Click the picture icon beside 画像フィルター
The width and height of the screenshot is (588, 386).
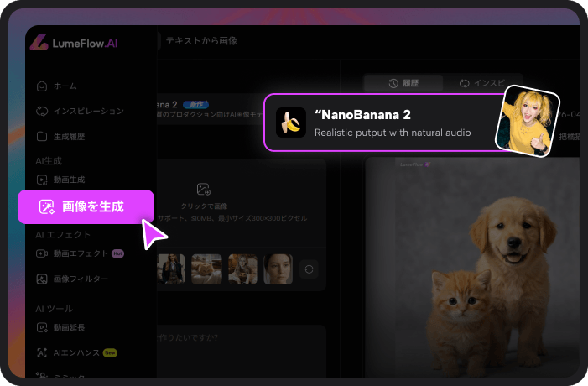coord(42,279)
